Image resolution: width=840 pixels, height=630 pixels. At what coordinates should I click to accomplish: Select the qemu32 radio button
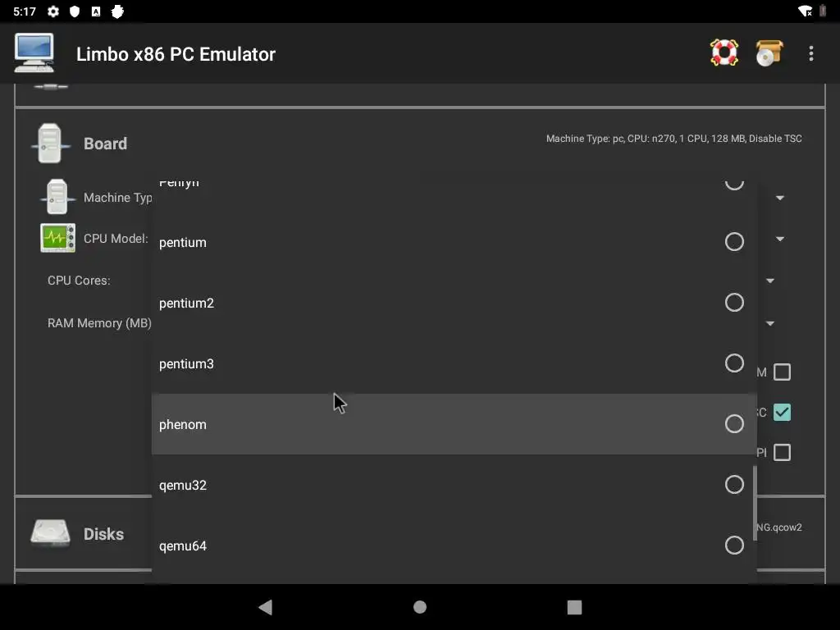coord(734,485)
